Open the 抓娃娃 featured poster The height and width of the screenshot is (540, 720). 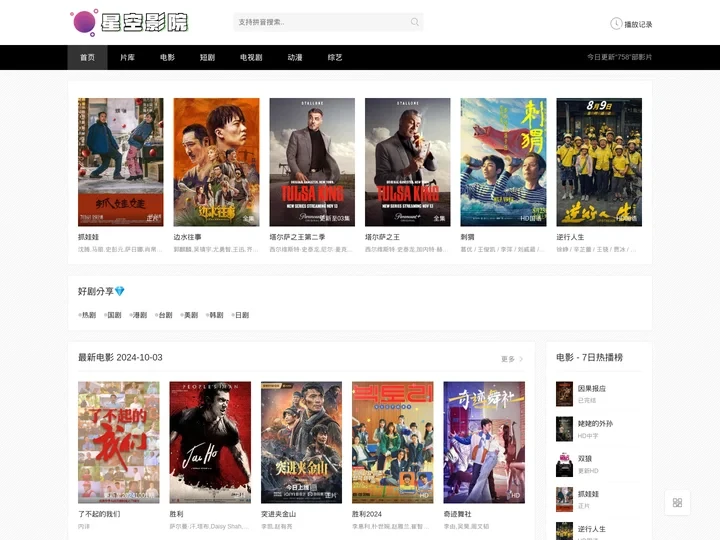tap(121, 162)
